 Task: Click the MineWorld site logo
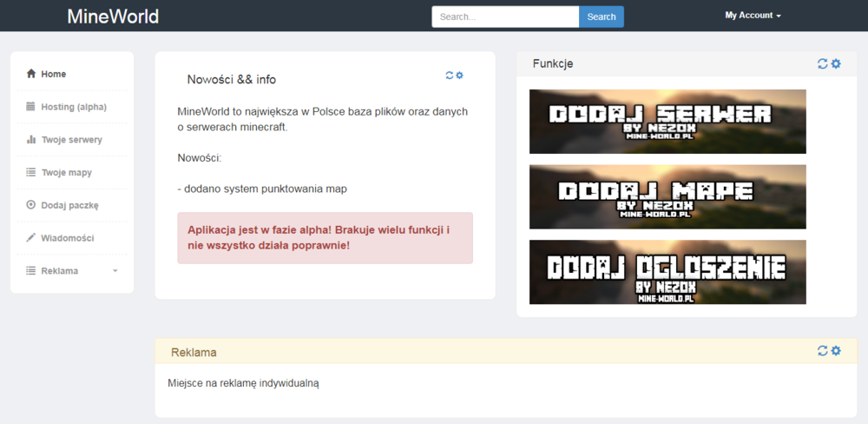(113, 16)
